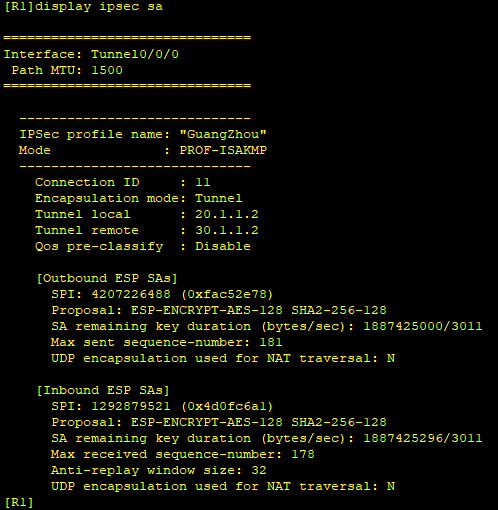Click the [Inbound ESP SAs] heading

103,390
